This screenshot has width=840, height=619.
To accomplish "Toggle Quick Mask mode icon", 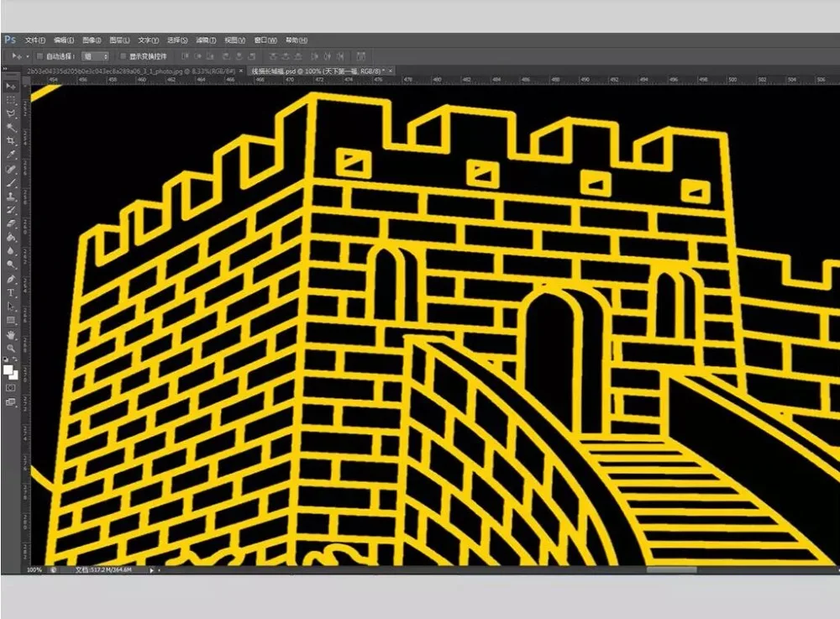I will [11, 388].
